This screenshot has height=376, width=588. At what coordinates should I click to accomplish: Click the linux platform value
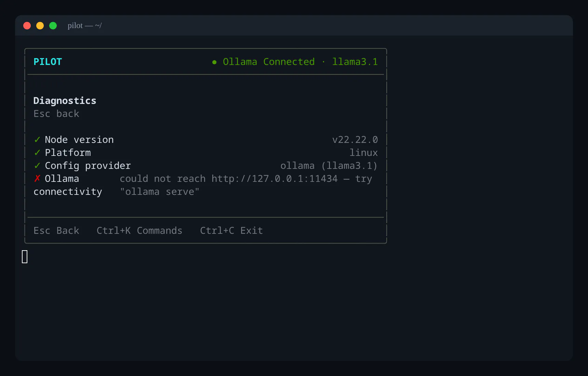tap(364, 153)
